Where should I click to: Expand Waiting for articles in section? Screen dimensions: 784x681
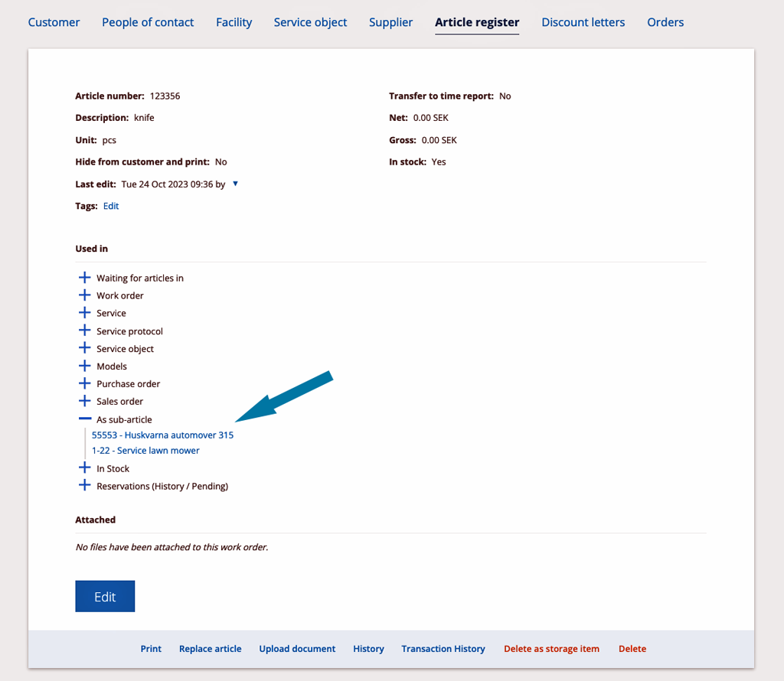[x=84, y=277]
